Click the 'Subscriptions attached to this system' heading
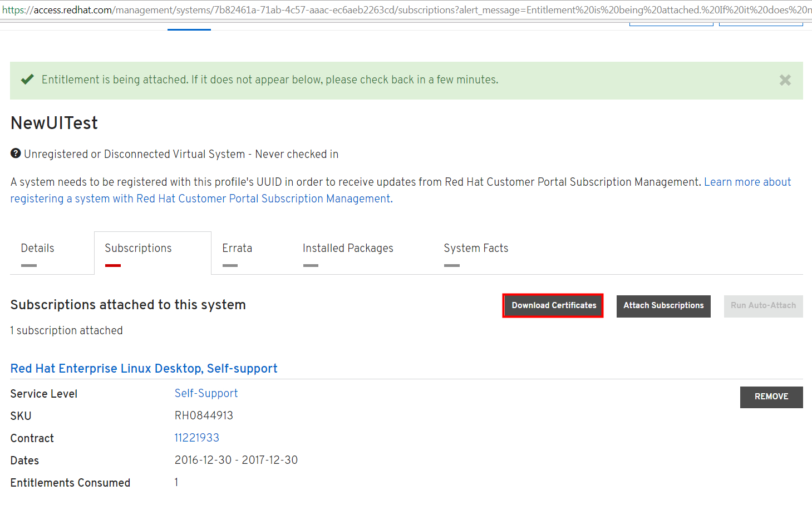Image resolution: width=812 pixels, height=515 pixels. tap(128, 305)
